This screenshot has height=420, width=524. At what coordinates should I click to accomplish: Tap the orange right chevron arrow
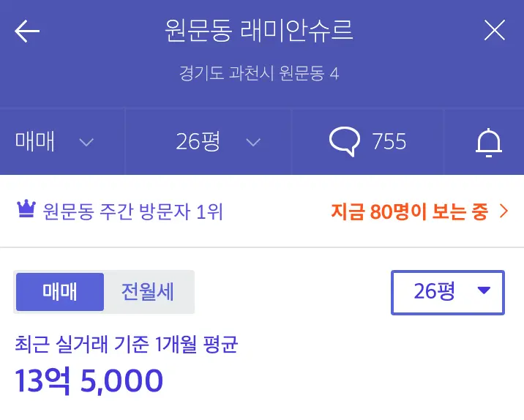pos(504,211)
